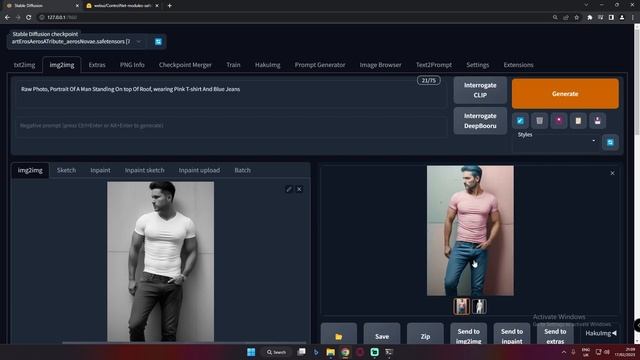Image resolution: width=640 pixels, height=360 pixels.
Task: Click the HakuImg send button
Action: pos(600,333)
